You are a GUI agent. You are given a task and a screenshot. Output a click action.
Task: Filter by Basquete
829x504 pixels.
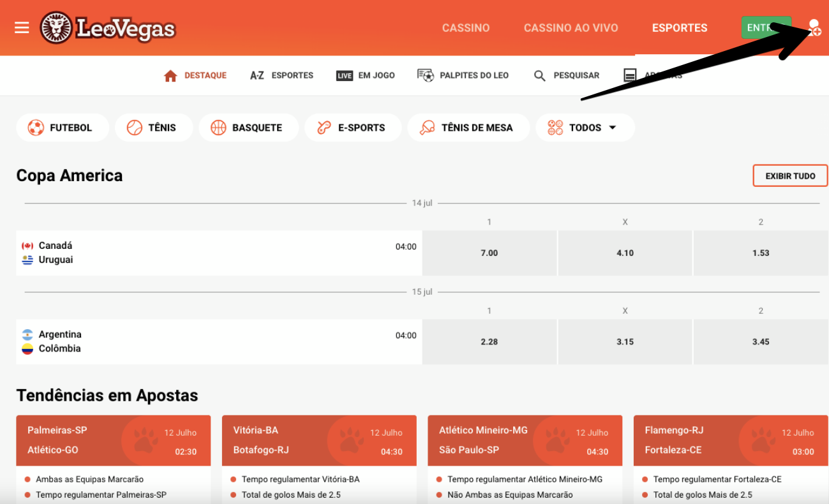pos(249,128)
